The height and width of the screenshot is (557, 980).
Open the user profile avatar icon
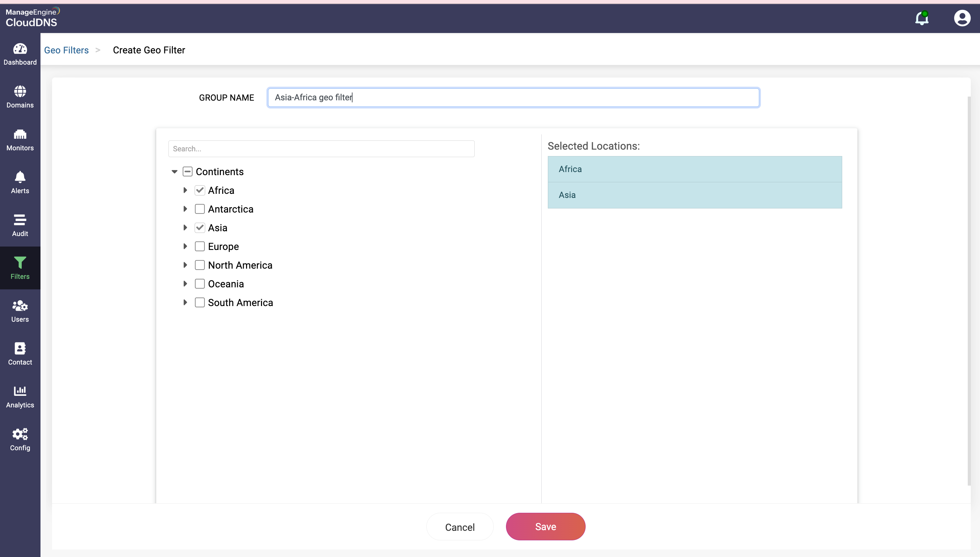tap(962, 18)
